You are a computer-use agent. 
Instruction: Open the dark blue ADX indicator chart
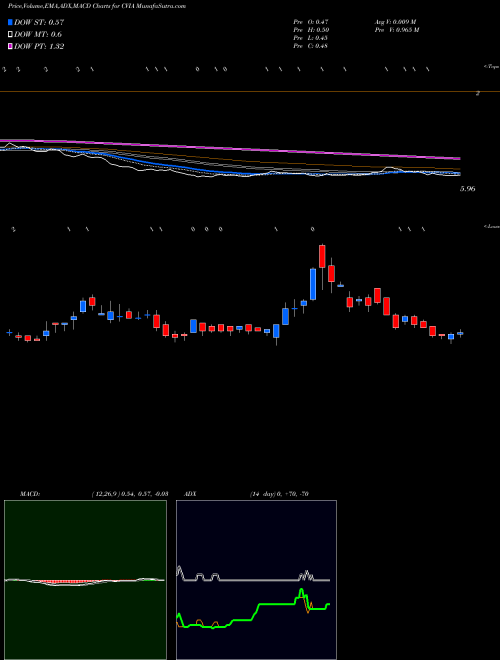256,580
